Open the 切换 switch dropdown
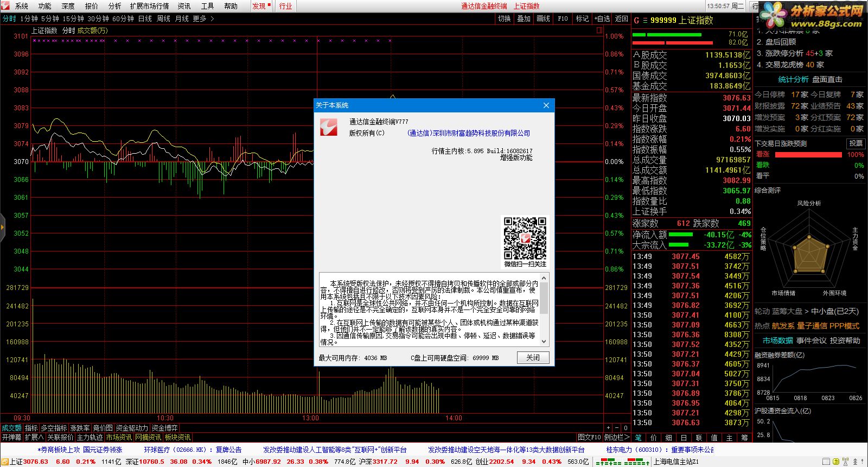 click(504, 18)
